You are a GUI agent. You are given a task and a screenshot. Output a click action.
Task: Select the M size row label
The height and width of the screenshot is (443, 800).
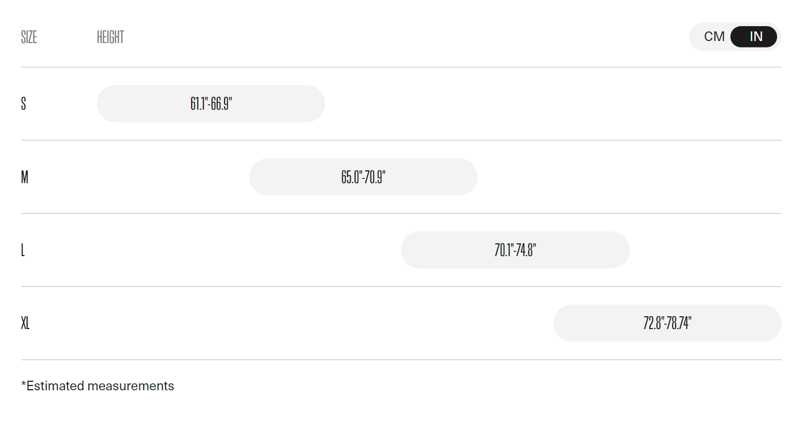coord(25,177)
